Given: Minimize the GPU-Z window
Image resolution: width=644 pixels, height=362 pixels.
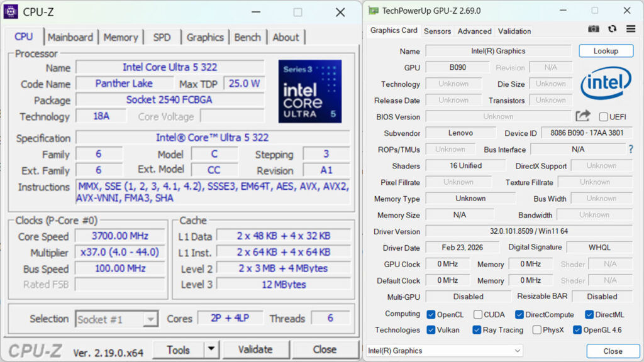Looking at the screenshot, I should (x=563, y=11).
